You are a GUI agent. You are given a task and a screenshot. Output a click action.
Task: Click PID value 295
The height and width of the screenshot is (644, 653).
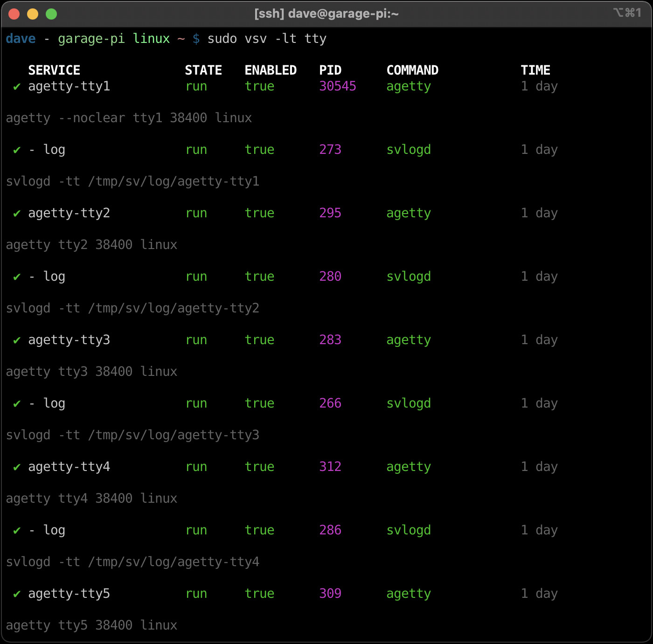click(330, 213)
